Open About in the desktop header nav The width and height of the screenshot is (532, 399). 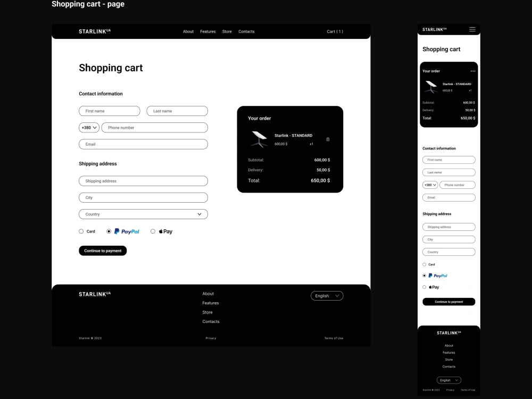click(188, 31)
